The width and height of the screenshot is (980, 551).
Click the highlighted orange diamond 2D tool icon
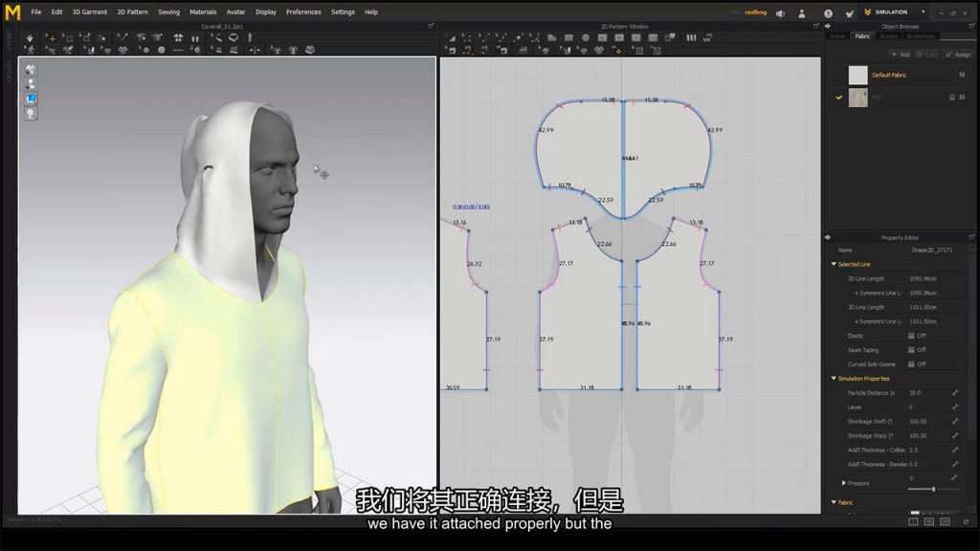[619, 51]
